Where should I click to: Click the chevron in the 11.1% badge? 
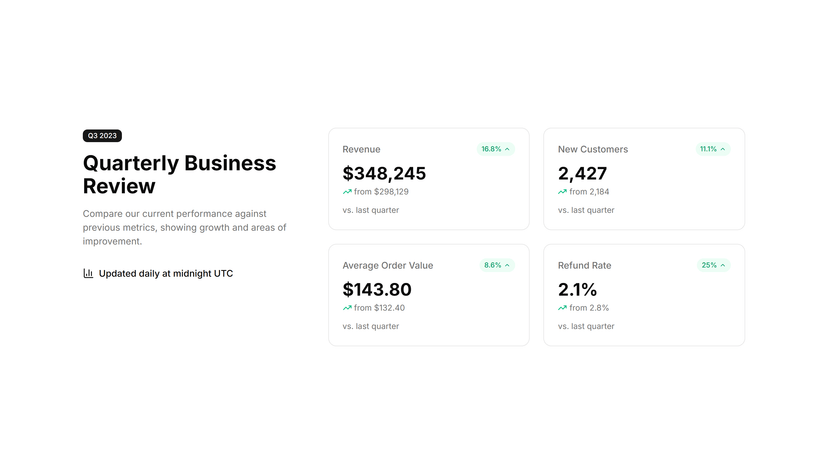pyautogui.click(x=723, y=149)
